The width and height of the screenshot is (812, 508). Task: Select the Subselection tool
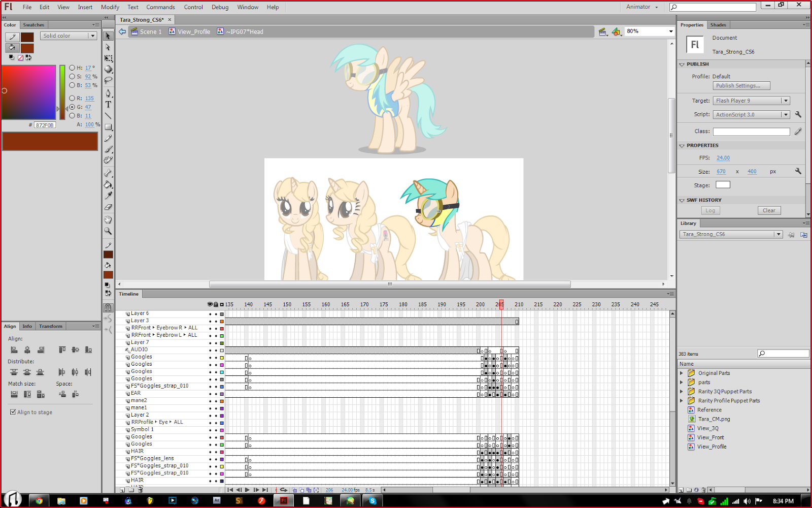pyautogui.click(x=108, y=47)
